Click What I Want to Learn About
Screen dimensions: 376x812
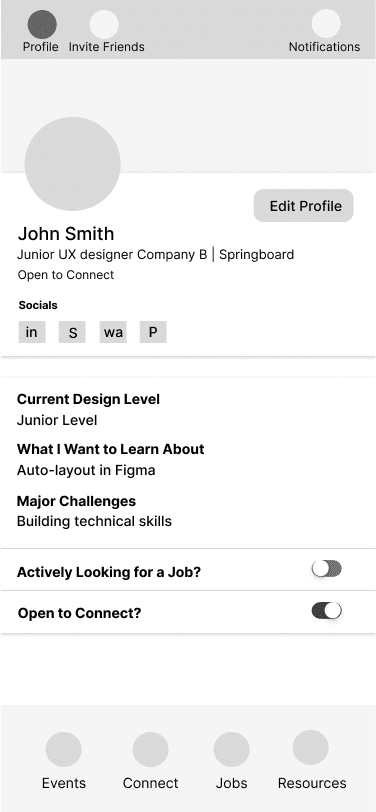tap(111, 449)
